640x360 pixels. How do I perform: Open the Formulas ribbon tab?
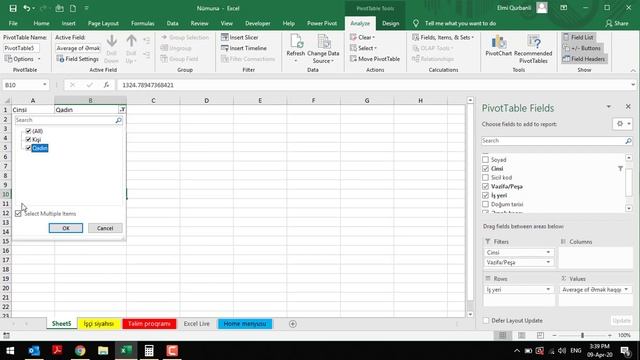pos(142,23)
